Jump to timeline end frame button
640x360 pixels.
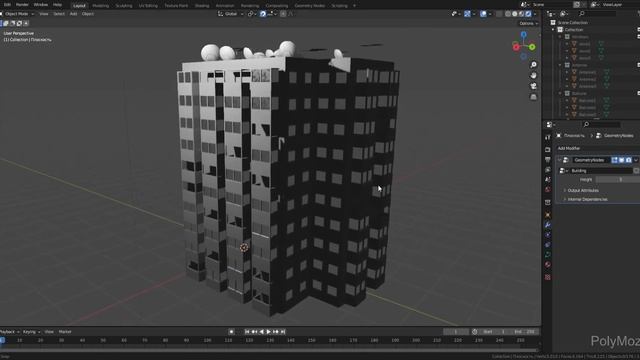point(283,332)
